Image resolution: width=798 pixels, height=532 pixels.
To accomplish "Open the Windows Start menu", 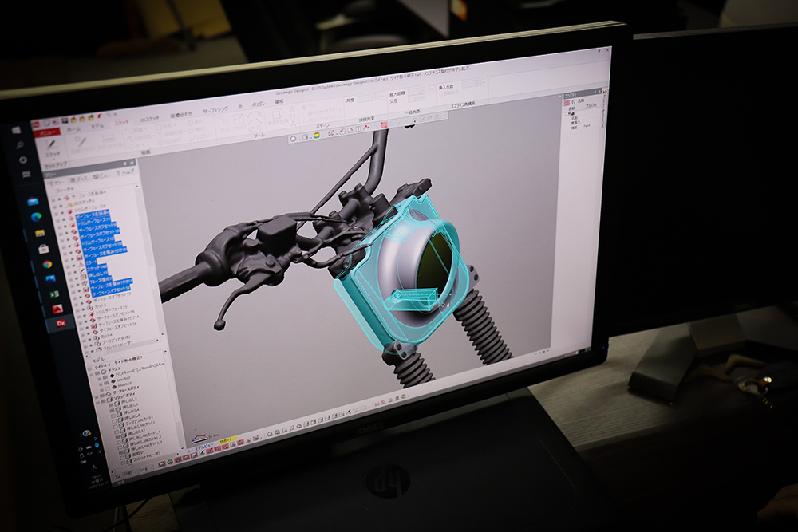I will [15, 130].
